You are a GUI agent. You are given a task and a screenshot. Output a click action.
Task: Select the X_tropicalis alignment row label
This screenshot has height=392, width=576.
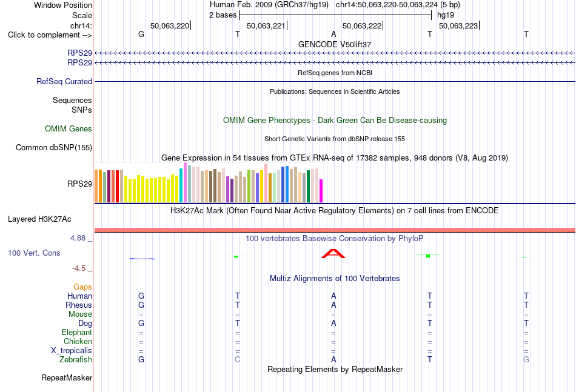tap(72, 351)
